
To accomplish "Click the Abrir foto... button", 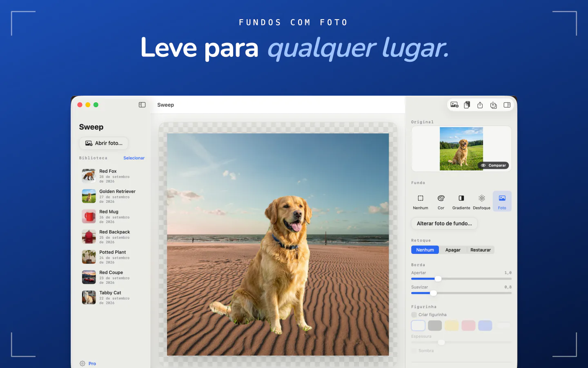I will 104,143.
